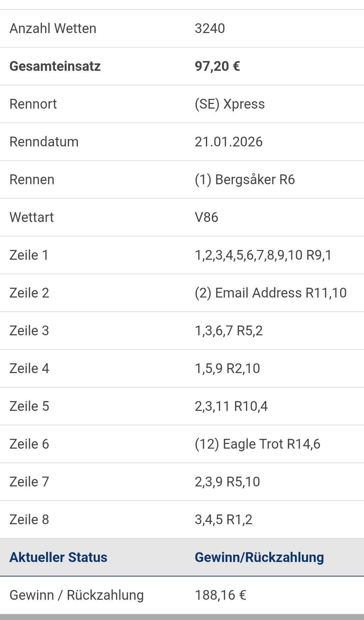The image size is (364, 620).
Task: Tap the Wettart row label
Action: pos(32,218)
